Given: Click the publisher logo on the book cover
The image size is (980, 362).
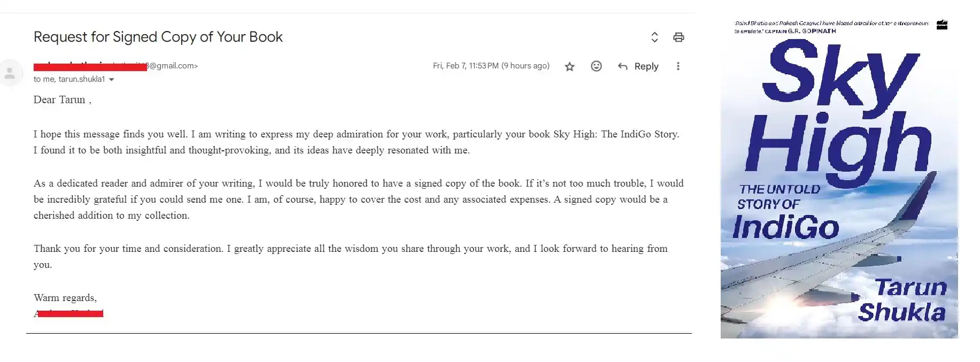Looking at the screenshot, I should [942, 25].
